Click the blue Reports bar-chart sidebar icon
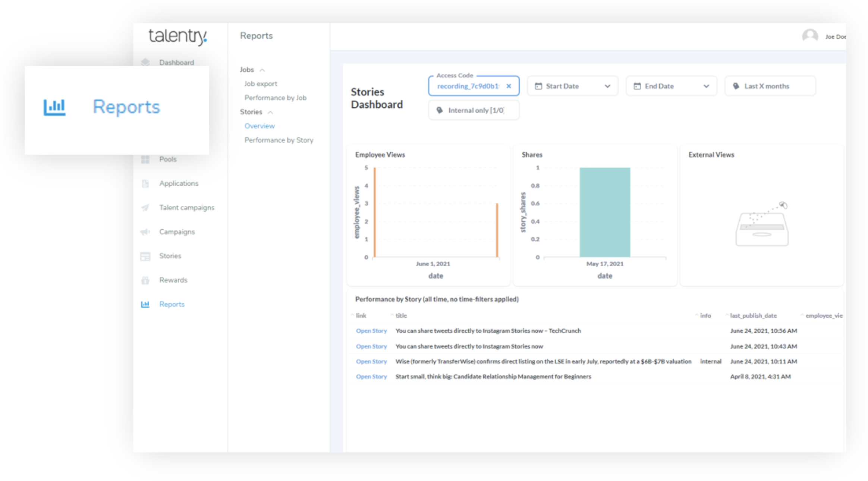 [x=145, y=304]
